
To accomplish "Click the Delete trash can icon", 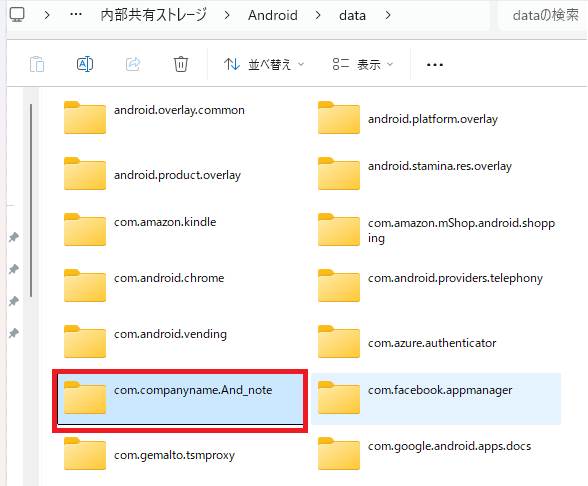I will click(180, 64).
